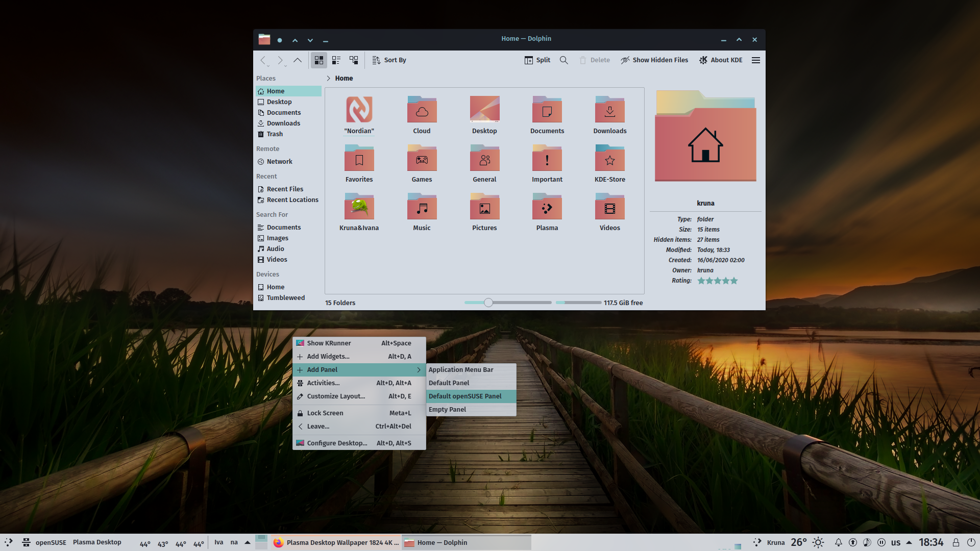Search for Videos in sidebar

288,260
